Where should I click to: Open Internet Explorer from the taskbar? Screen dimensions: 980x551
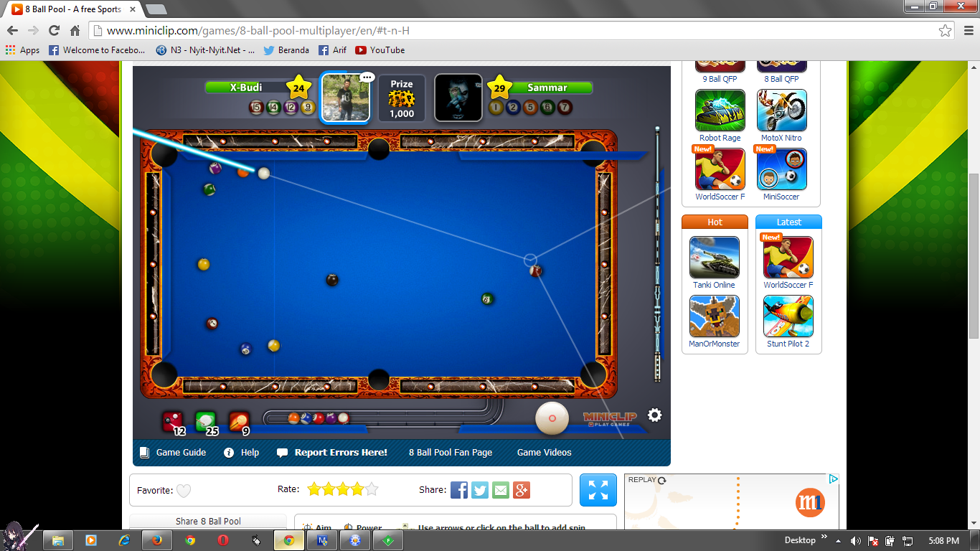tap(124, 540)
